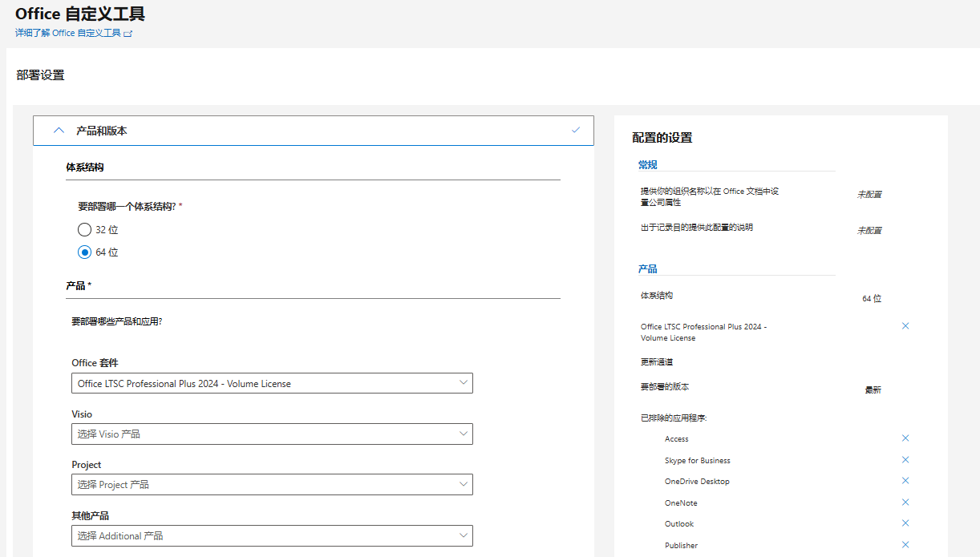
Task: Open the Office 套件 dropdown
Action: 272,383
